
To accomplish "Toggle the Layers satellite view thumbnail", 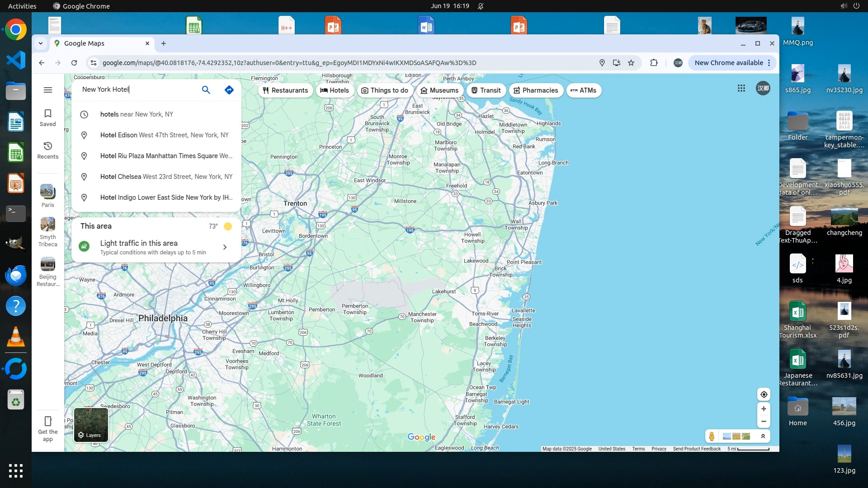I will (x=91, y=425).
